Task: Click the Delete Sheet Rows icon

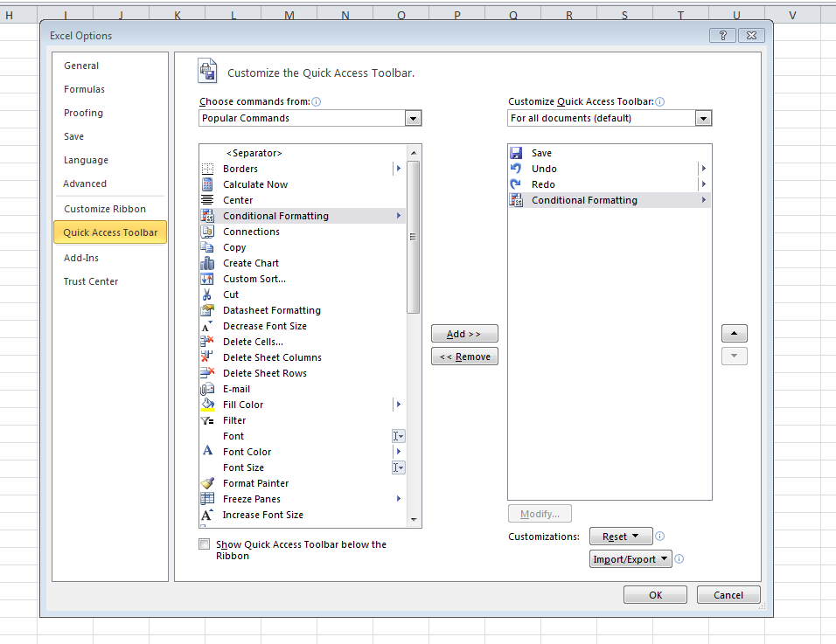Action: pyautogui.click(x=207, y=373)
